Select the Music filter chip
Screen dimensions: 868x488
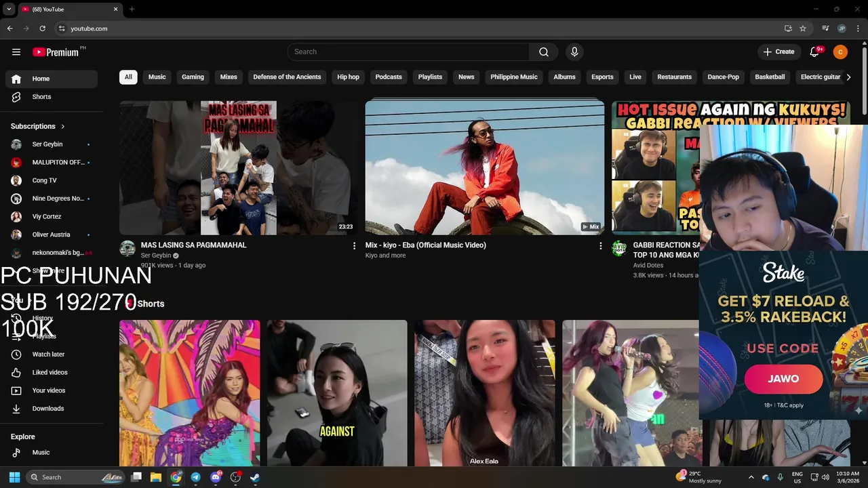[157, 77]
